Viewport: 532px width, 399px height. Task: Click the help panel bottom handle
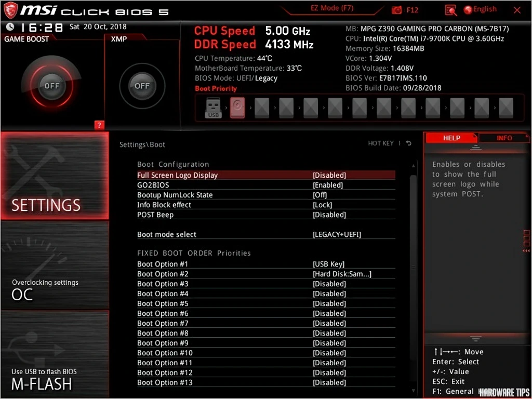pos(476,339)
